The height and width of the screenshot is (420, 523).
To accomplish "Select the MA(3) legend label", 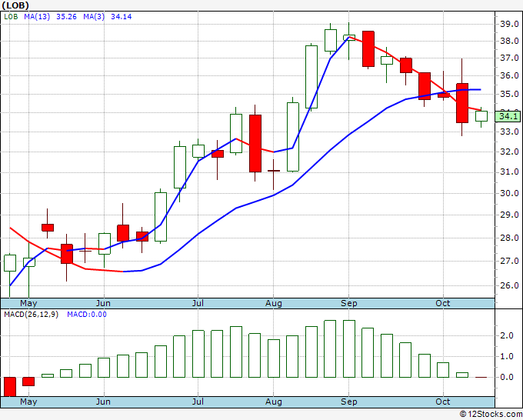I will tap(94, 16).
